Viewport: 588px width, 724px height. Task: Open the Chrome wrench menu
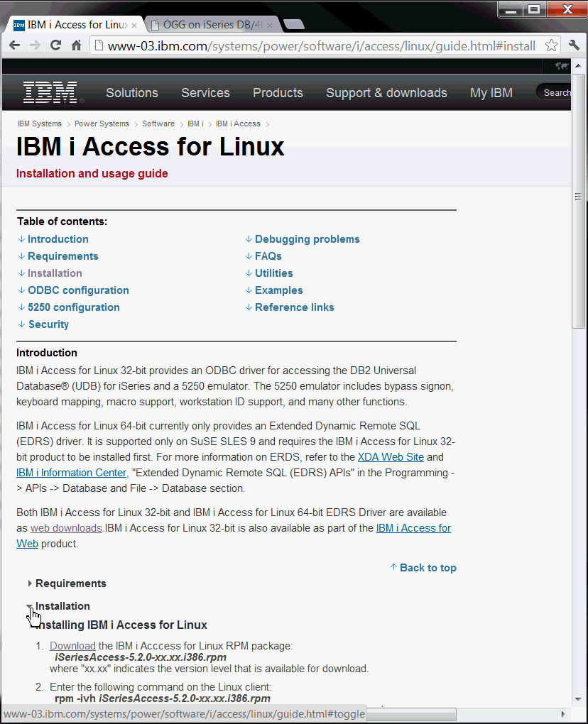[574, 46]
